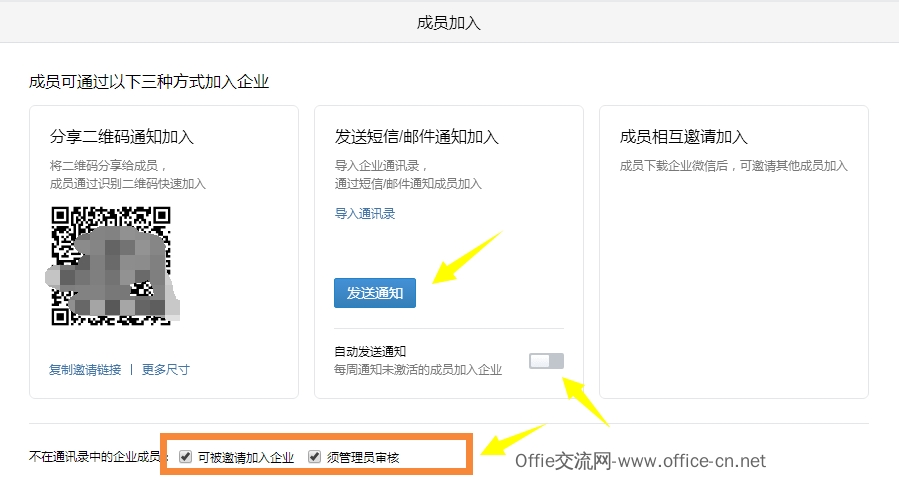Select the 成员加入 header title
This screenshot has height=481, width=899.
coord(448,23)
